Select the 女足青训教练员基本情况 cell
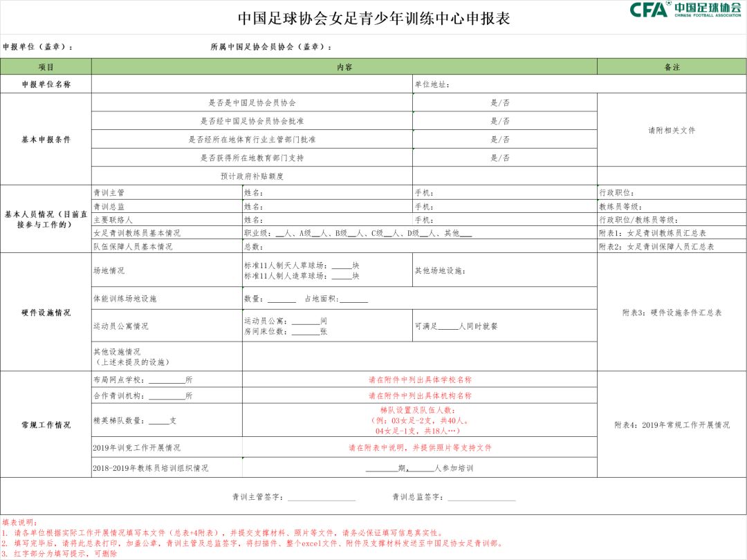This screenshot has width=747, height=560. 167,233
